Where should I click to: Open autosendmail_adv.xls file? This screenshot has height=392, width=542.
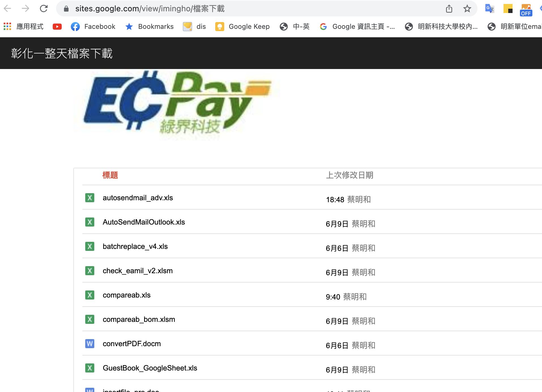138,198
